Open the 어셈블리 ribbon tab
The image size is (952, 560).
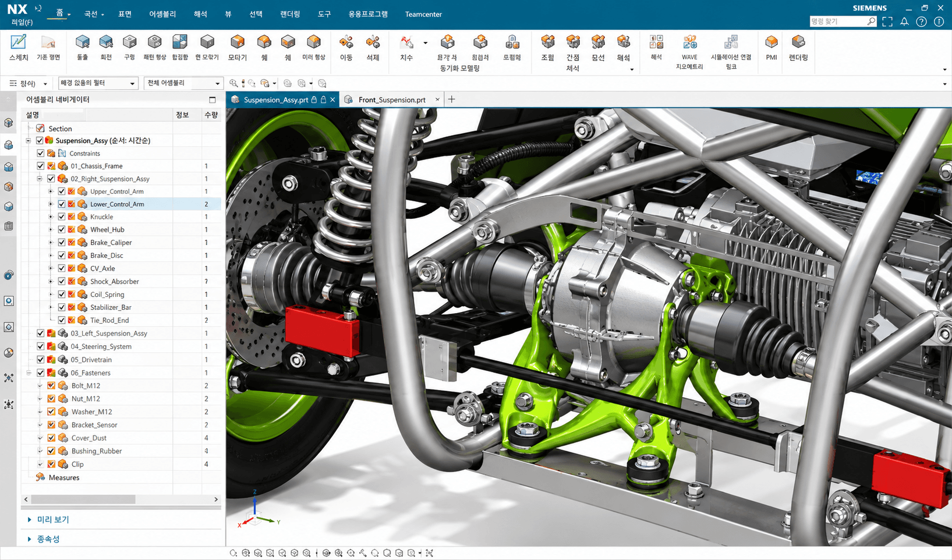[x=162, y=14]
